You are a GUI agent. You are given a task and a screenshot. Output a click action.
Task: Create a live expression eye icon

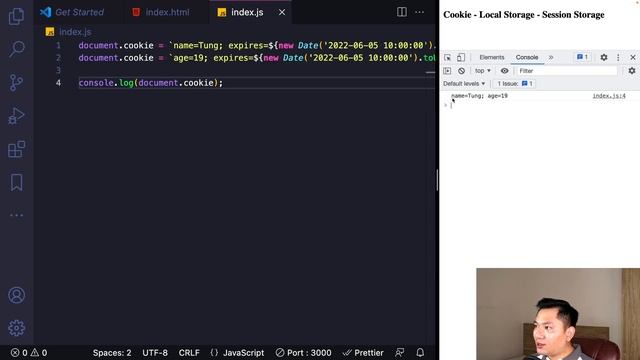click(504, 71)
